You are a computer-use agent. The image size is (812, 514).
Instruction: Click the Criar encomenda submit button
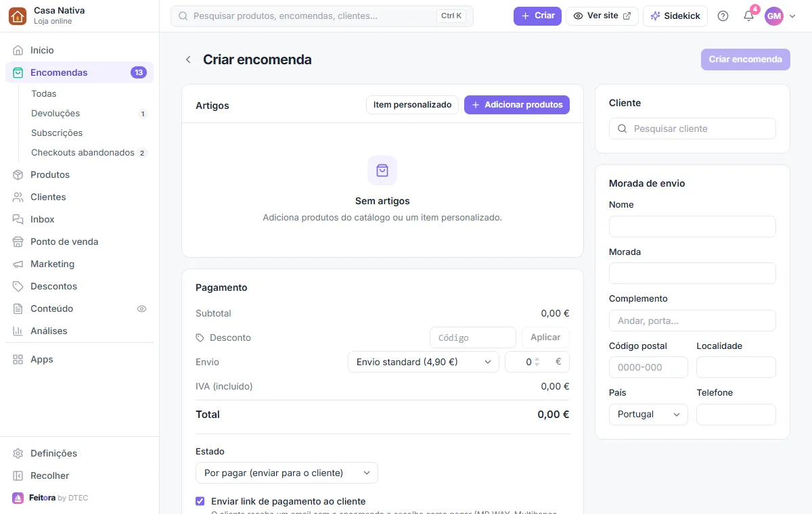click(x=745, y=60)
